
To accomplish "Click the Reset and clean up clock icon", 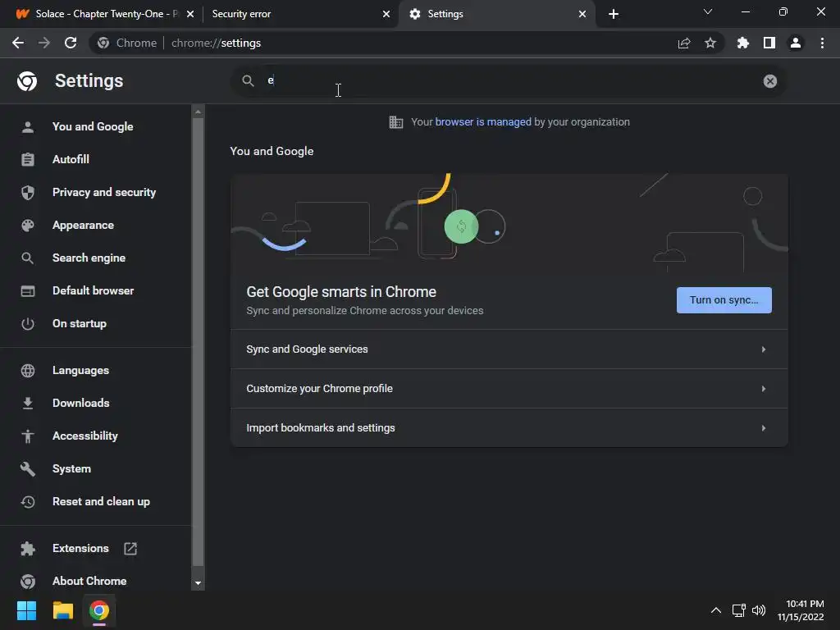I will click(x=28, y=502).
